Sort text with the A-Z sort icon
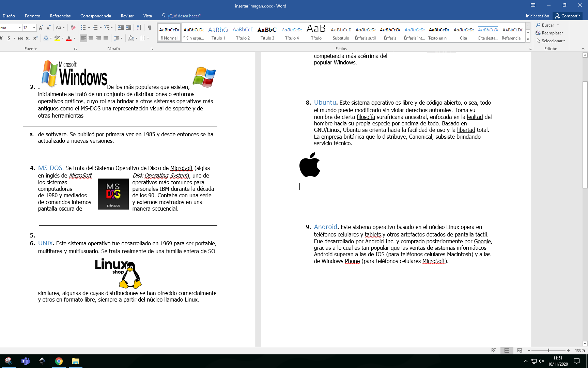Screen dimensions: 588x368 139,28
